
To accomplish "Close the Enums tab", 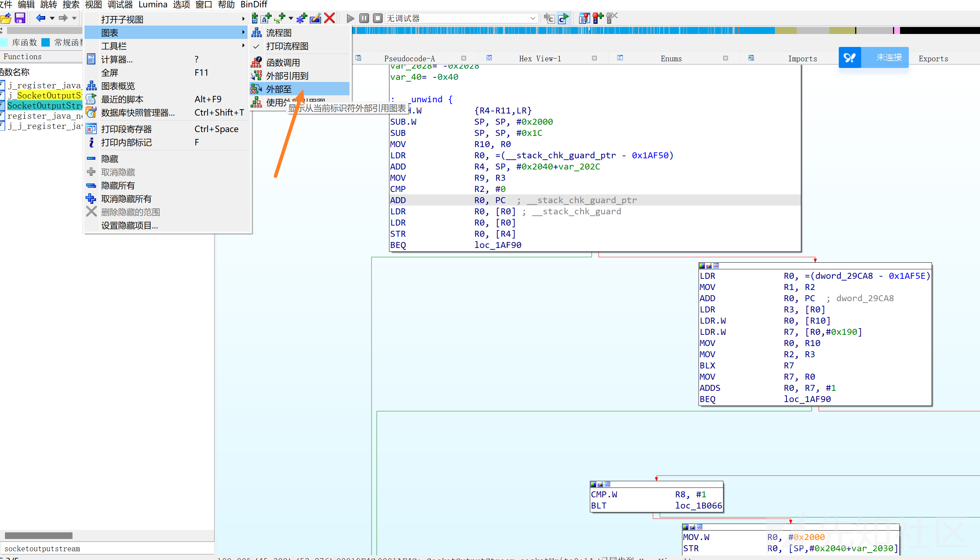I will (x=725, y=58).
